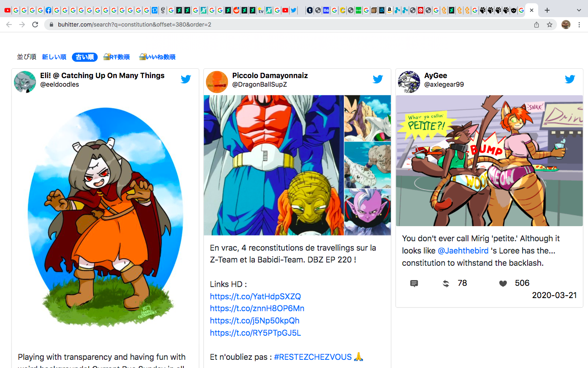The width and height of the screenshot is (588, 368).
Task: Open the Vegeta thumbnail in the collage
Action: (x=367, y=118)
